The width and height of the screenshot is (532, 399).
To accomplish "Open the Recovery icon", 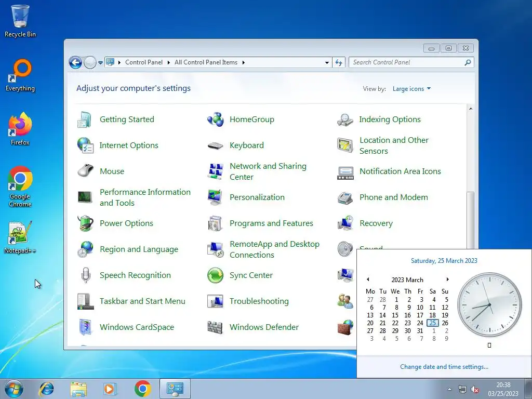I will (345, 223).
